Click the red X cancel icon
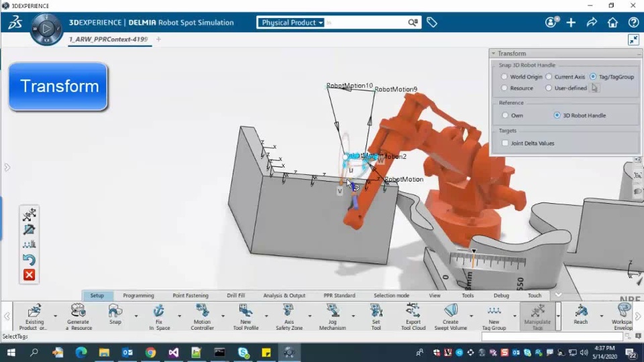The height and width of the screenshot is (362, 644). tap(29, 275)
